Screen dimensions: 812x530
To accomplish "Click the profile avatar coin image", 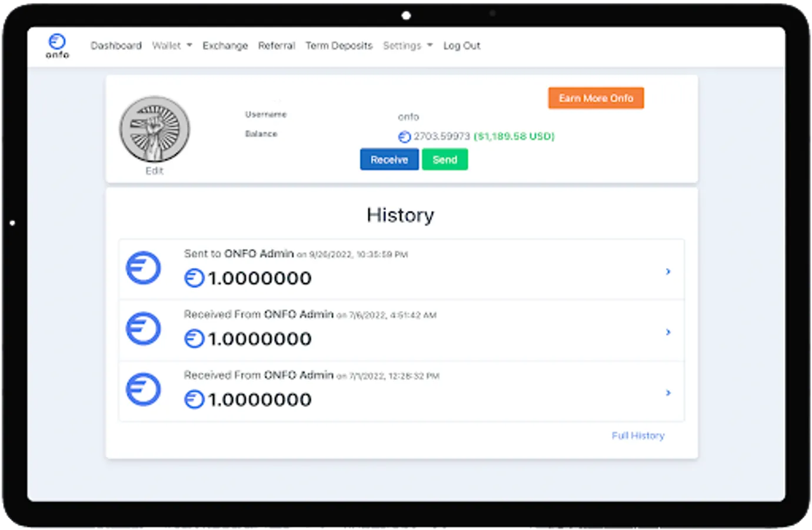I will click(155, 129).
